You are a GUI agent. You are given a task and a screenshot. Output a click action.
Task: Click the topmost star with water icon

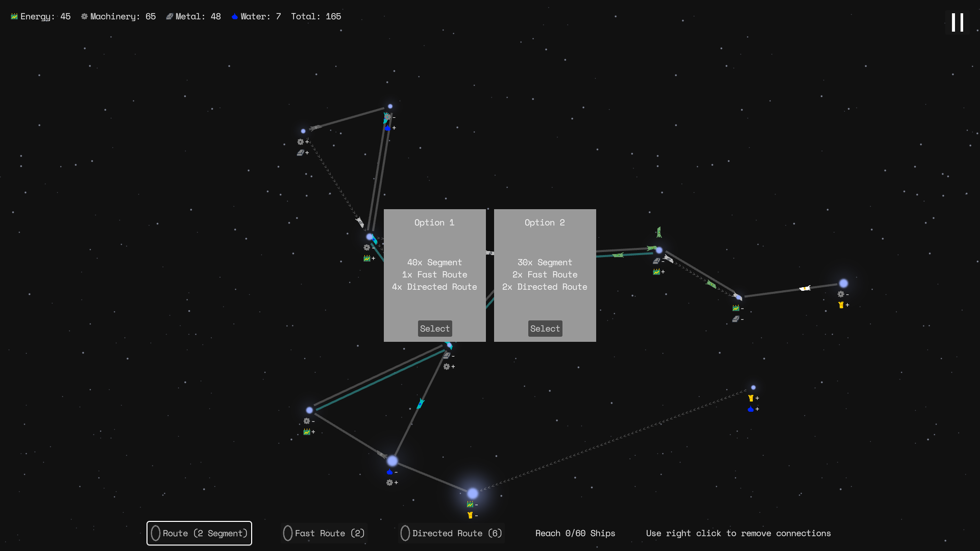coord(390,107)
